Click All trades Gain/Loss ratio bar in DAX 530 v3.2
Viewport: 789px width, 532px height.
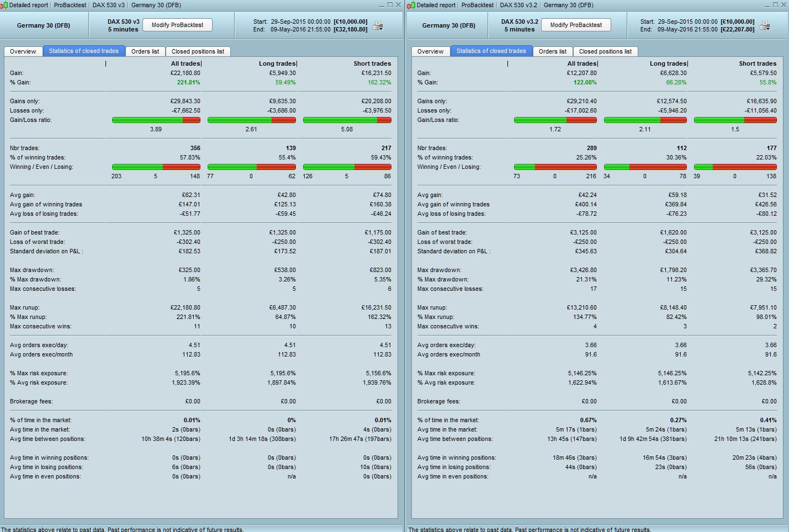[x=555, y=120]
